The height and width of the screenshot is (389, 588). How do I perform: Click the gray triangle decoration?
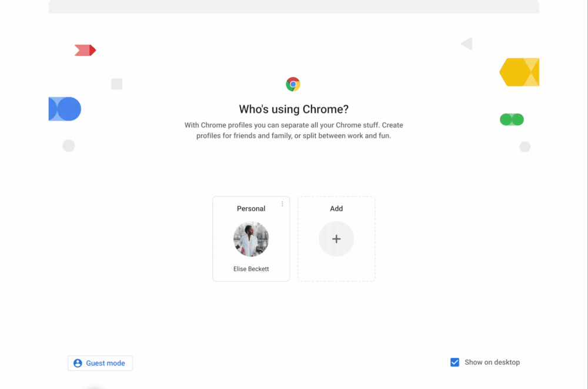click(x=467, y=44)
